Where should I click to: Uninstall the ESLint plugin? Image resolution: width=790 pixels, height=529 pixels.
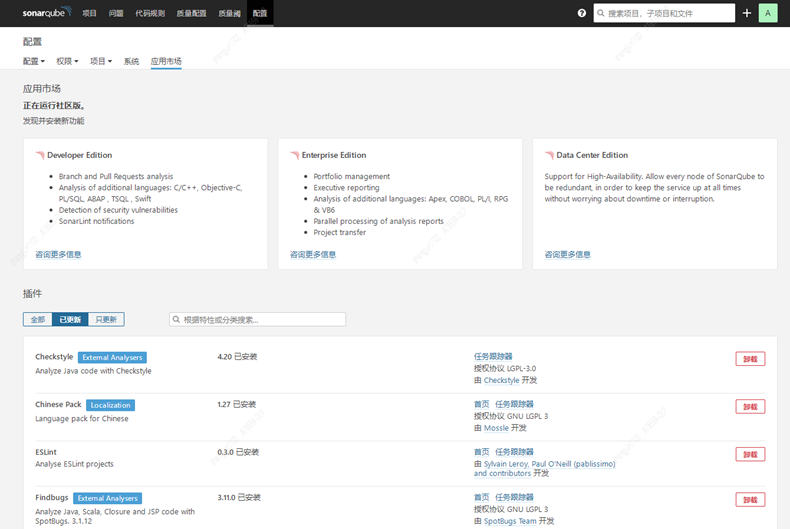tap(750, 454)
